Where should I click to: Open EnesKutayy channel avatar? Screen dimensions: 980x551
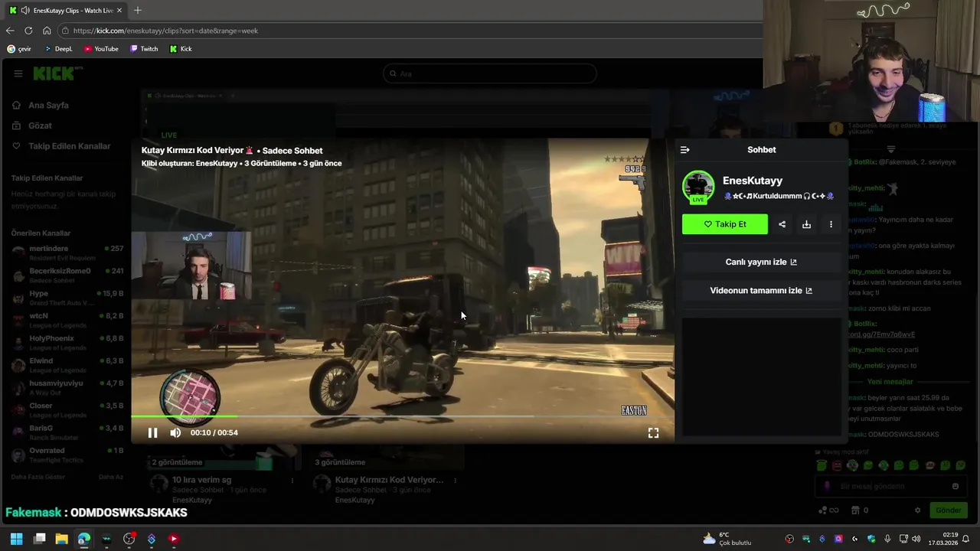tap(698, 187)
